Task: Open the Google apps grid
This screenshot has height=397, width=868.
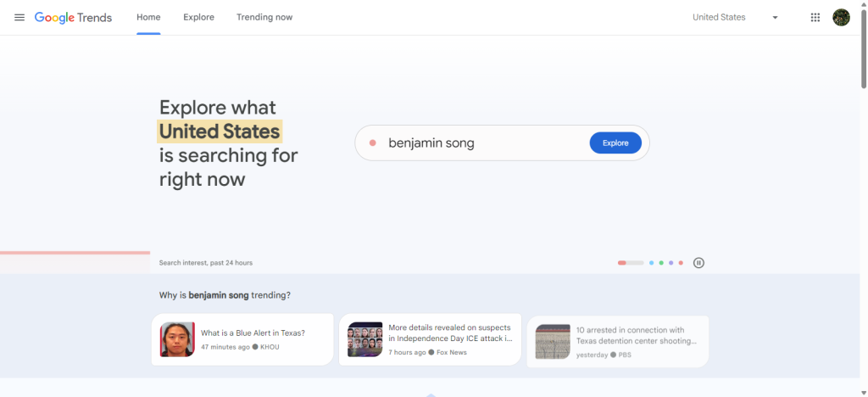Action: point(815,17)
